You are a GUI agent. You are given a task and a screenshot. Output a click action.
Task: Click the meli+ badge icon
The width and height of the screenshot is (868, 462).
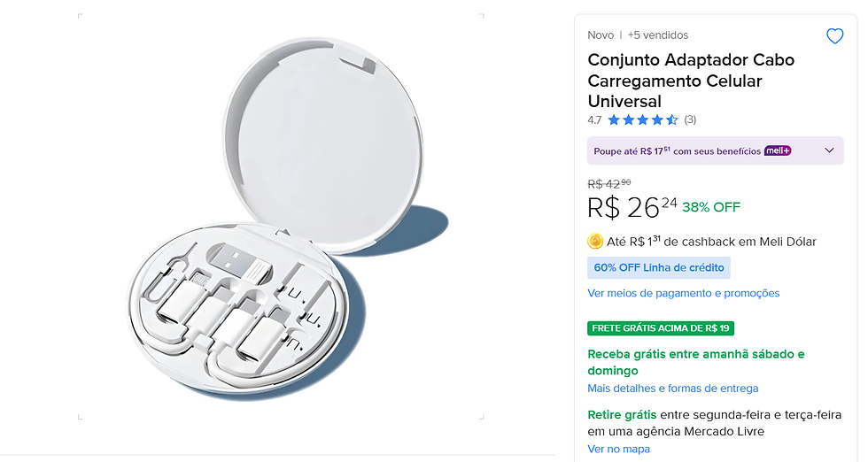[x=778, y=150]
